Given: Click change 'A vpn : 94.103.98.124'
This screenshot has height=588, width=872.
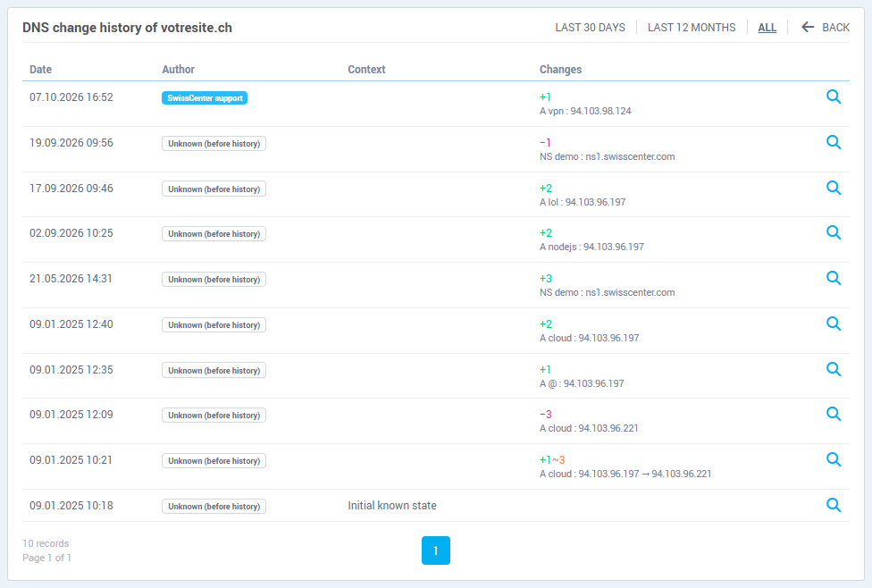Looking at the screenshot, I should click(x=585, y=112).
